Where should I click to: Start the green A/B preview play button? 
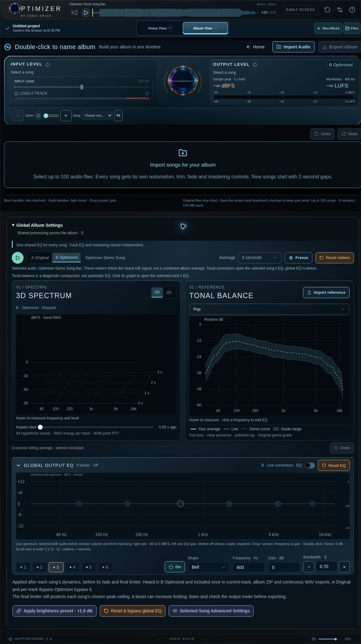point(18,258)
